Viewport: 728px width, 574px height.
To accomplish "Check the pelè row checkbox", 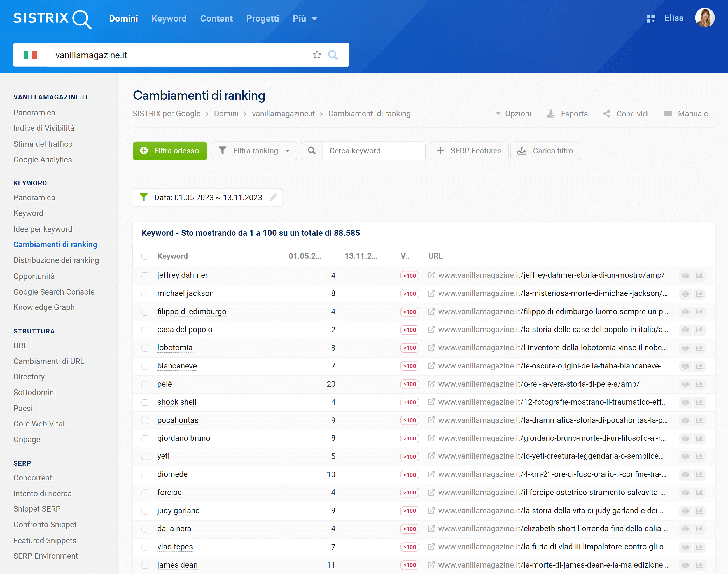I will coord(145,384).
